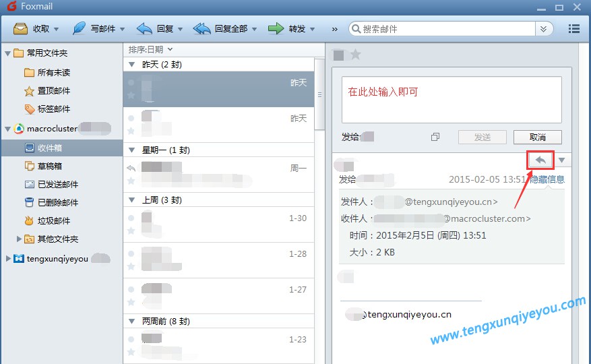
Task: Toggle unread dot on the 1-28 mail
Action: [131, 254]
